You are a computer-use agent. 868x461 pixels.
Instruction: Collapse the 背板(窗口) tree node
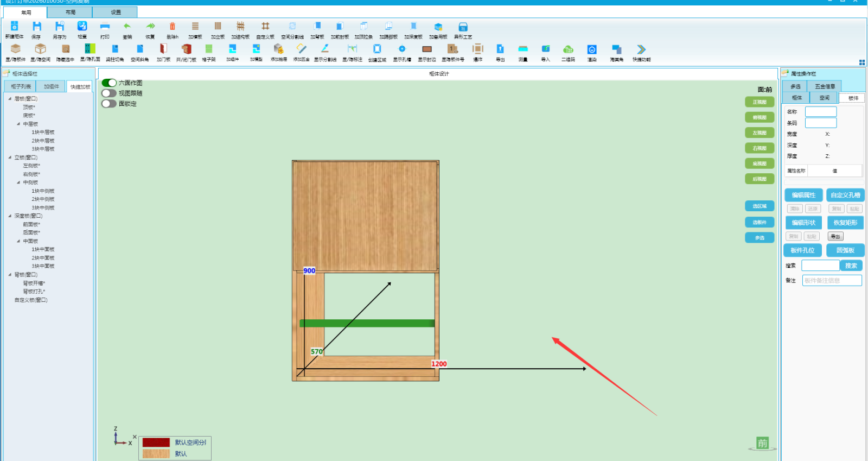10,275
